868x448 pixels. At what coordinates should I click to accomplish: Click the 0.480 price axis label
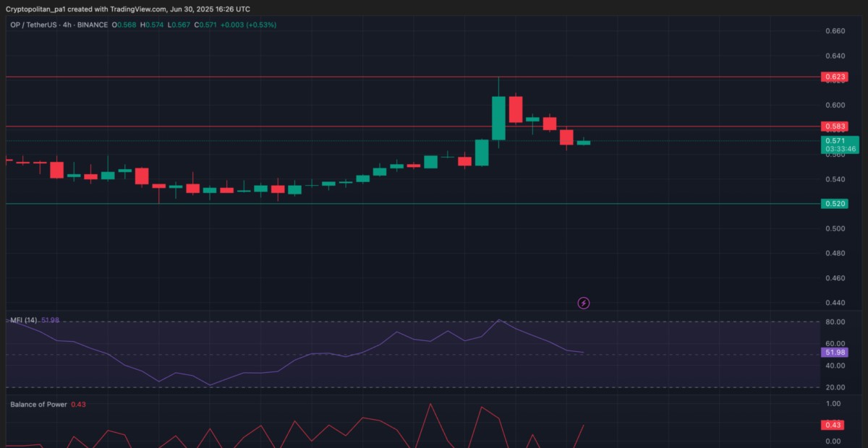[x=835, y=253]
